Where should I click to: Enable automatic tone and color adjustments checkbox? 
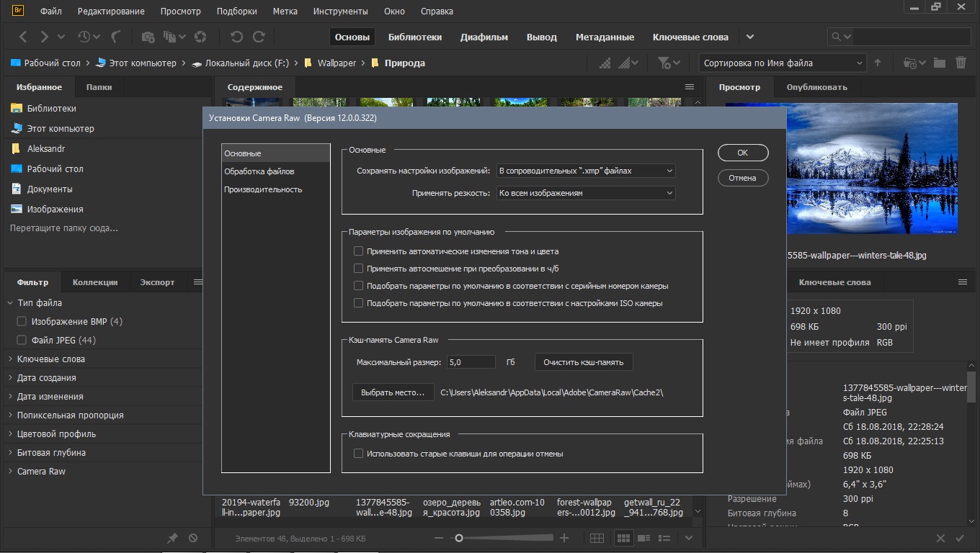point(358,251)
